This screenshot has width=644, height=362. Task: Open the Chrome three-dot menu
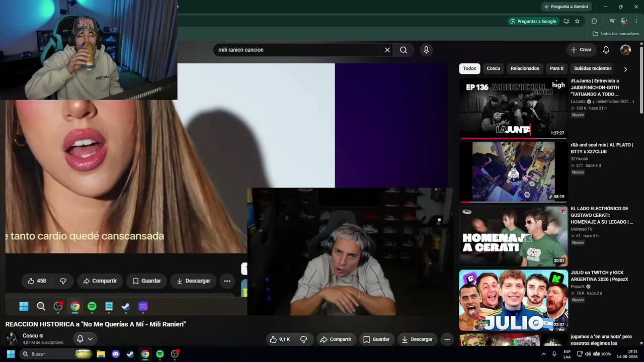[636, 21]
